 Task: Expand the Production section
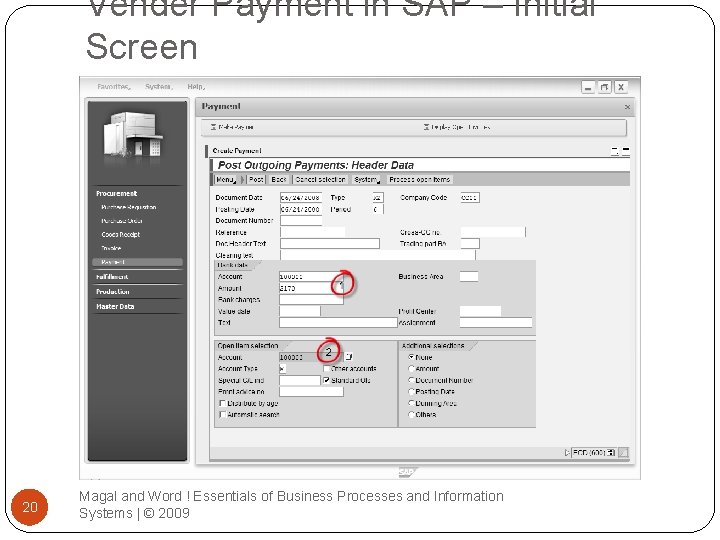[113, 292]
